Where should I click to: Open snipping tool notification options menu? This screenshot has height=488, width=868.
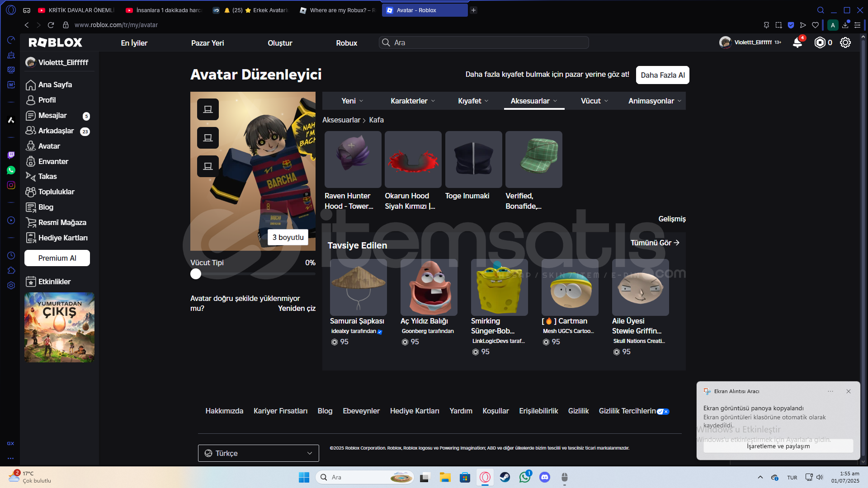(x=830, y=391)
